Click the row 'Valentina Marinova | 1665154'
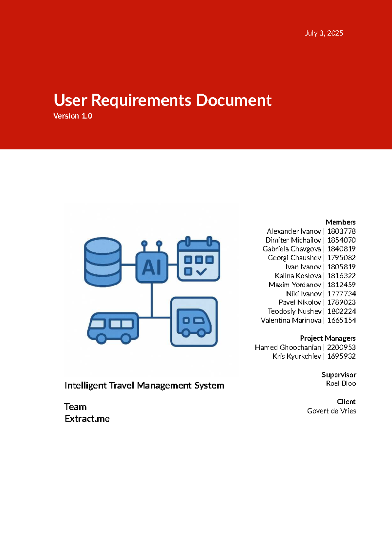Screen dimensions: 392x554 tap(308, 320)
